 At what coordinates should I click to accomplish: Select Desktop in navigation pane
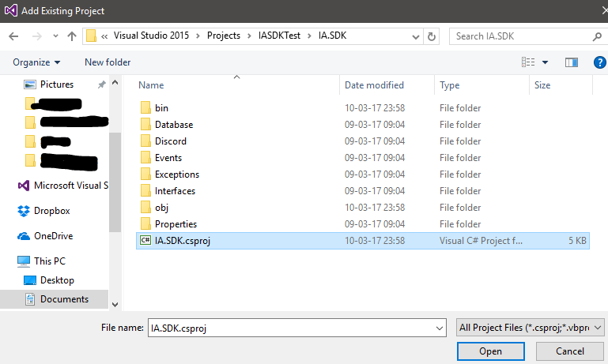[x=49, y=280]
